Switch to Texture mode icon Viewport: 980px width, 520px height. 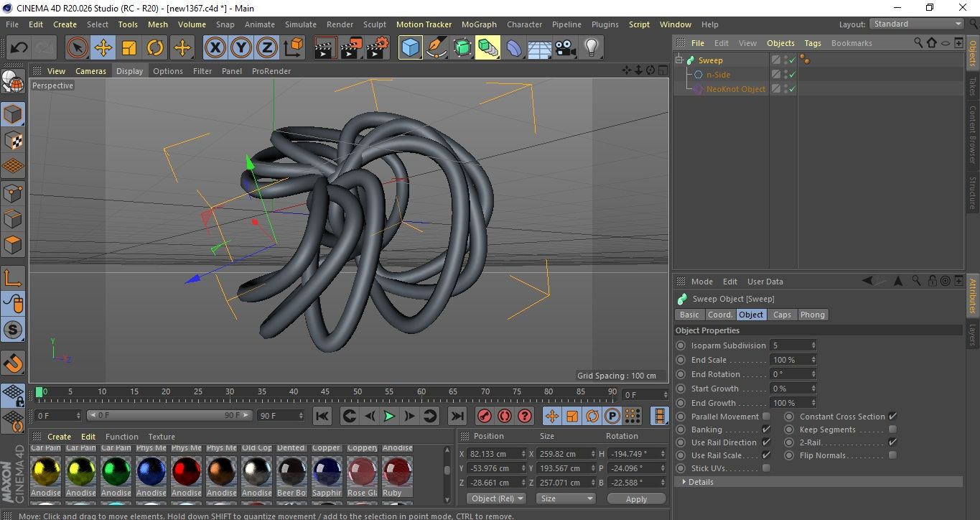tap(13, 140)
